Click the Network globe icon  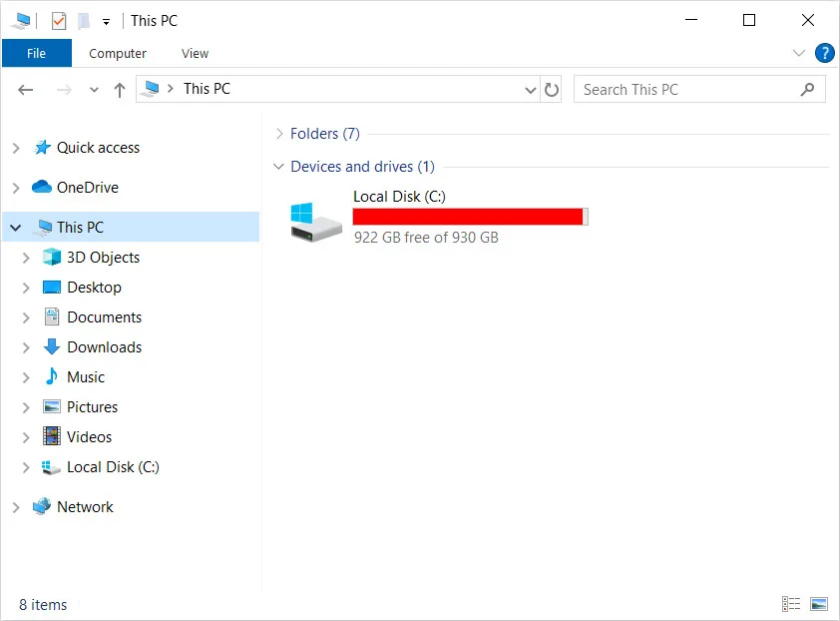tap(41, 506)
